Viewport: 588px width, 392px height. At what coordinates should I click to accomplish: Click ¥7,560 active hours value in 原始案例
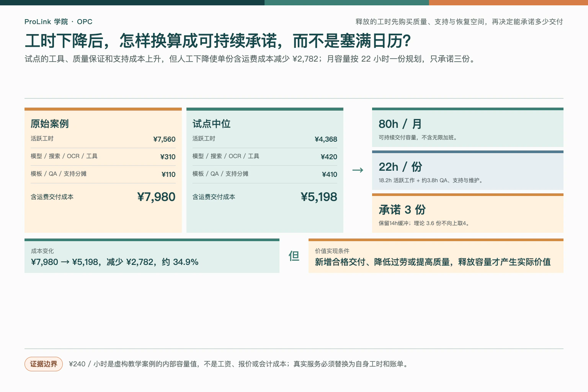tap(164, 139)
